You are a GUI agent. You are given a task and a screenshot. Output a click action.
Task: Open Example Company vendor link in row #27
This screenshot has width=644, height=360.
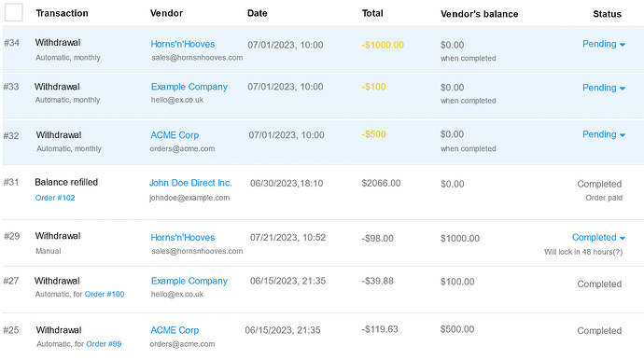pyautogui.click(x=189, y=281)
